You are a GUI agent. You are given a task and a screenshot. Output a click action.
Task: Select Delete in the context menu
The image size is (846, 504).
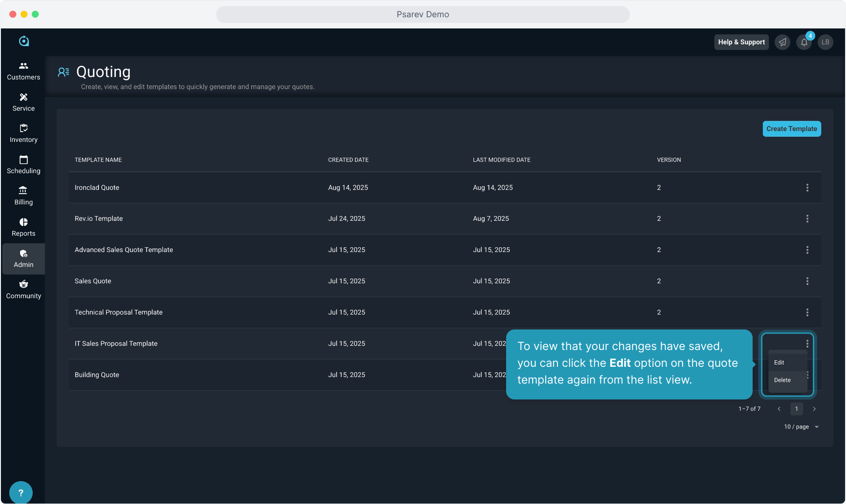point(783,380)
